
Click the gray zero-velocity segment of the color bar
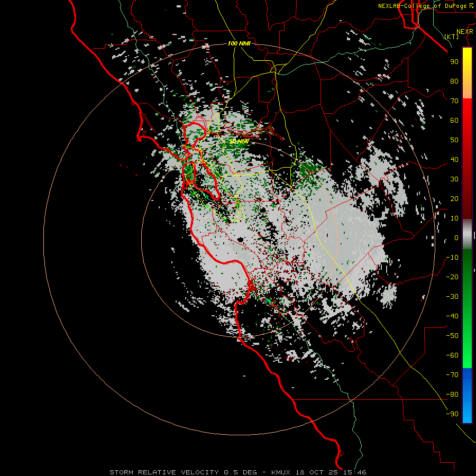(467, 234)
